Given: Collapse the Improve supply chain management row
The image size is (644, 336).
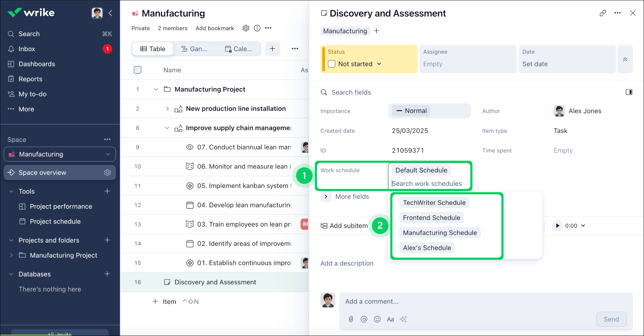Looking at the screenshot, I should tap(167, 128).
